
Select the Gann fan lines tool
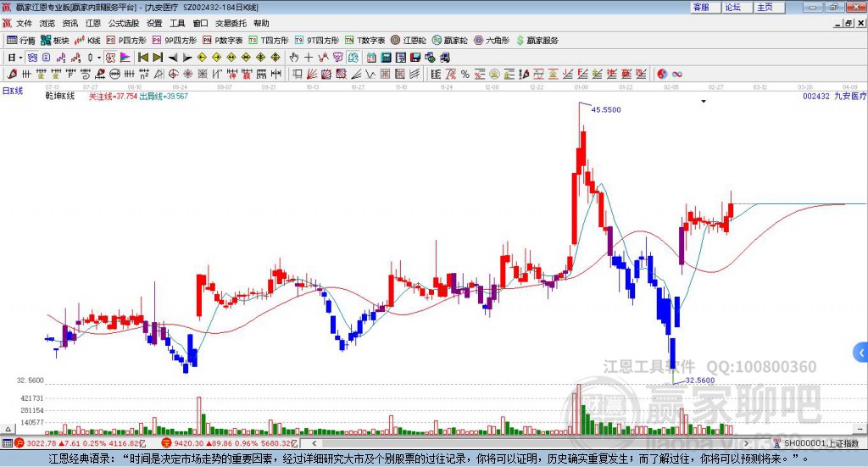(313, 74)
